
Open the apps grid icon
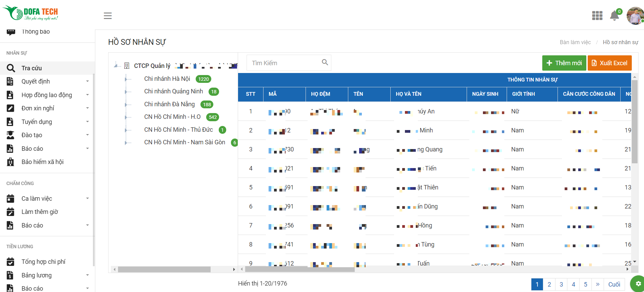pyautogui.click(x=597, y=16)
